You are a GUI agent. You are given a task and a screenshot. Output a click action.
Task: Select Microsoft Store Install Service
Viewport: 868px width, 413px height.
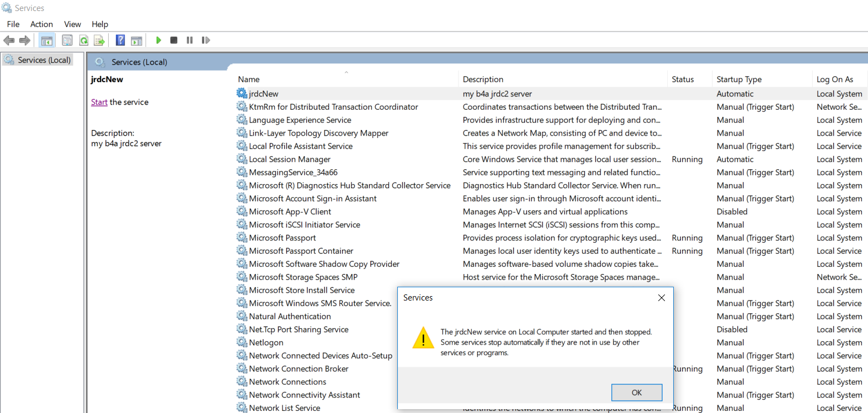point(301,290)
